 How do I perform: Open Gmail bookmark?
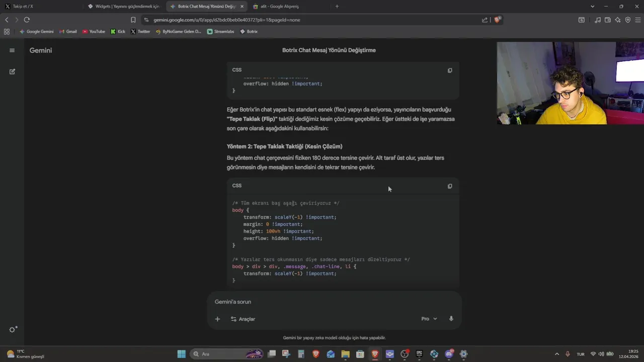[68, 31]
